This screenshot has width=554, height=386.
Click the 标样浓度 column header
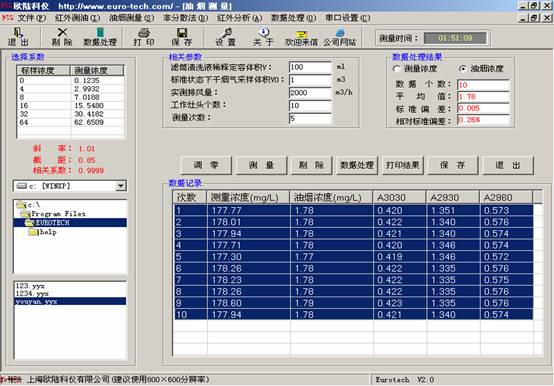(x=43, y=70)
